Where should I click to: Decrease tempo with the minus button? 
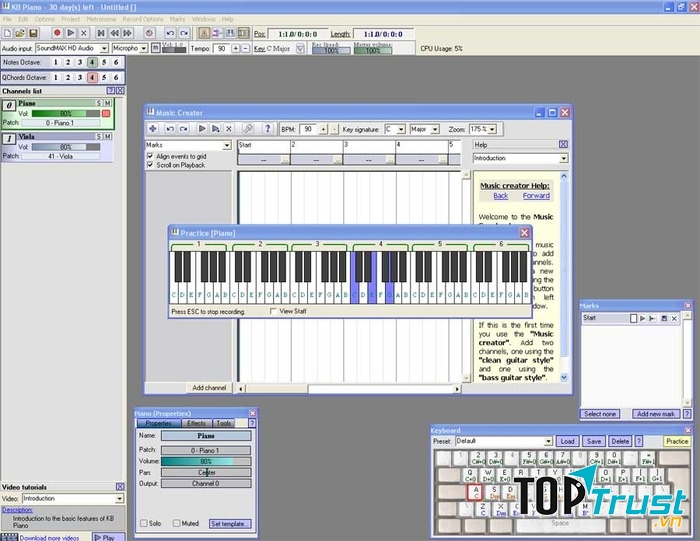246,48
